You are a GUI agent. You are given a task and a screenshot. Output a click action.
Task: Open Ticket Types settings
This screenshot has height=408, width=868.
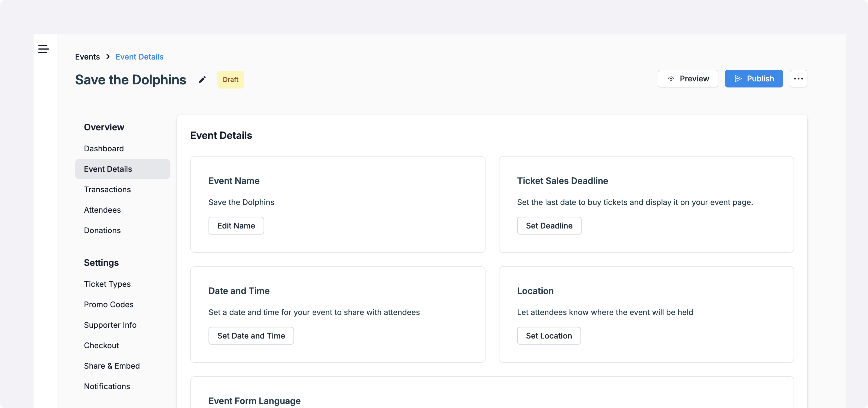click(107, 284)
